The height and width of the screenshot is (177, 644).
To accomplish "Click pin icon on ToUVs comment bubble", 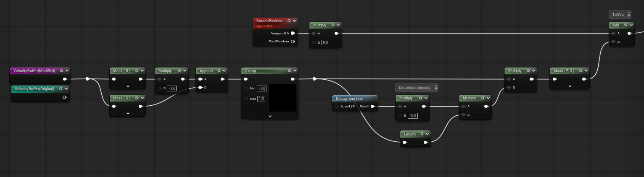I will (629, 15).
